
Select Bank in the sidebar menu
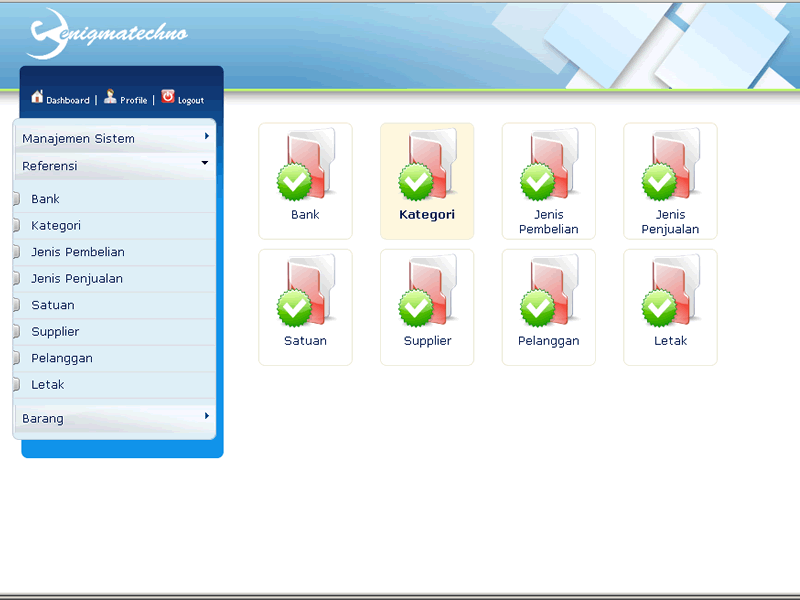pos(114,199)
